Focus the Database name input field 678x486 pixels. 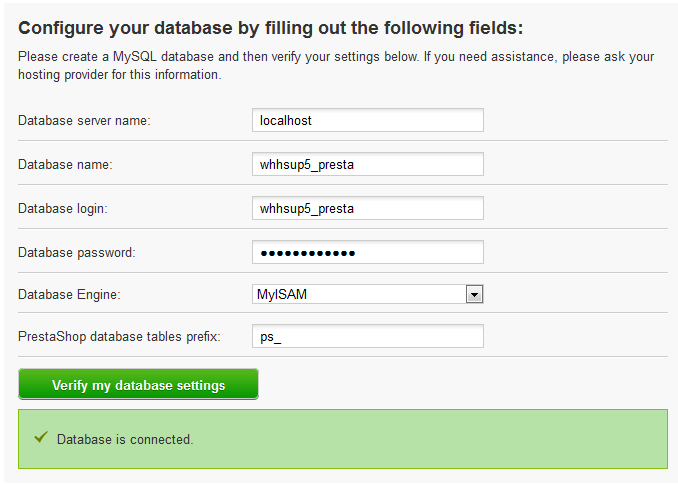tap(367, 164)
